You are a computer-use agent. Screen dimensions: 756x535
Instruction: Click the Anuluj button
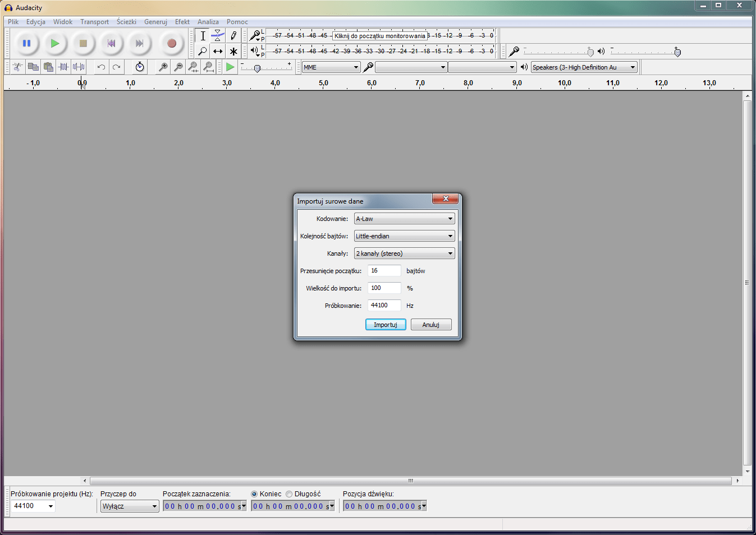point(431,325)
